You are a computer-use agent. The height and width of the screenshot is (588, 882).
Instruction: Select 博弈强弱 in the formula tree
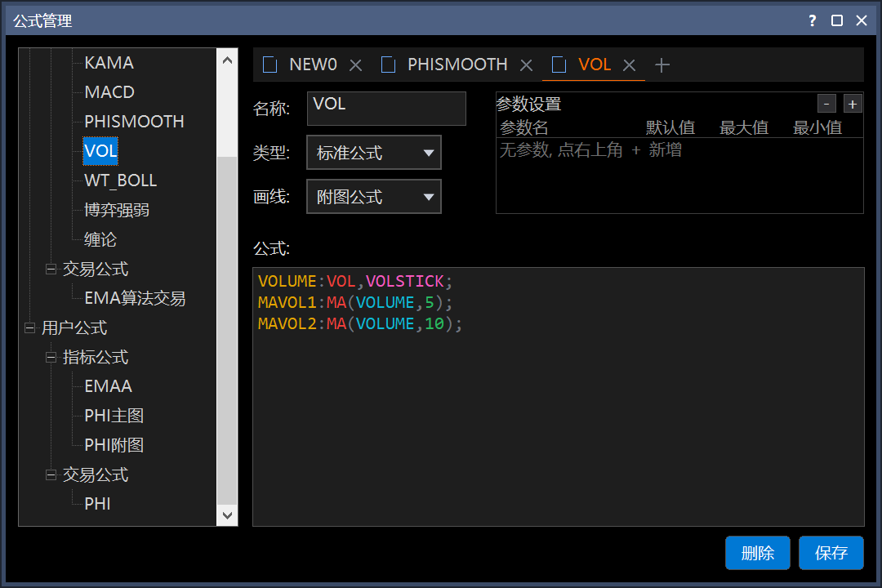pos(117,210)
